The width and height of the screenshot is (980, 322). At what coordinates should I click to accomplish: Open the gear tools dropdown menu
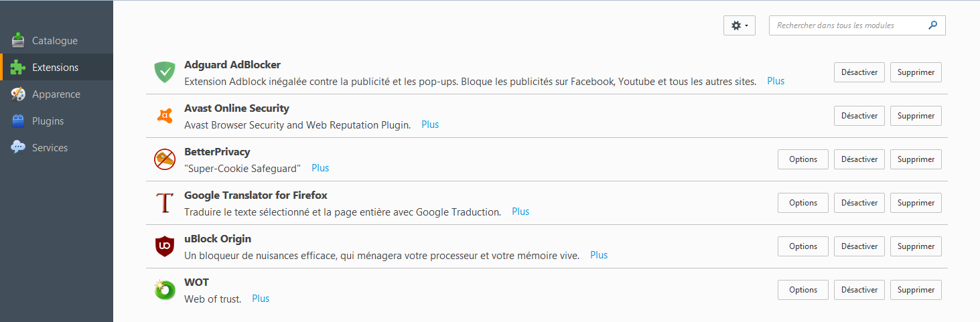click(x=740, y=25)
